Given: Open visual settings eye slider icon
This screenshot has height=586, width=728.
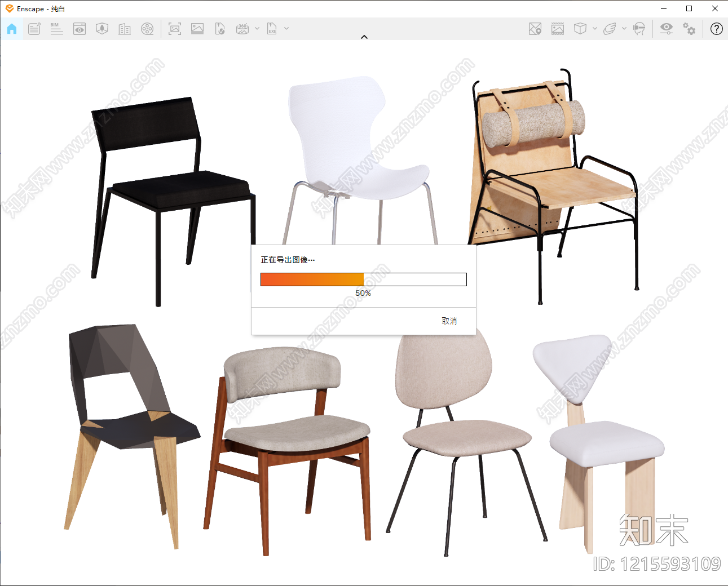Looking at the screenshot, I should point(667,29).
